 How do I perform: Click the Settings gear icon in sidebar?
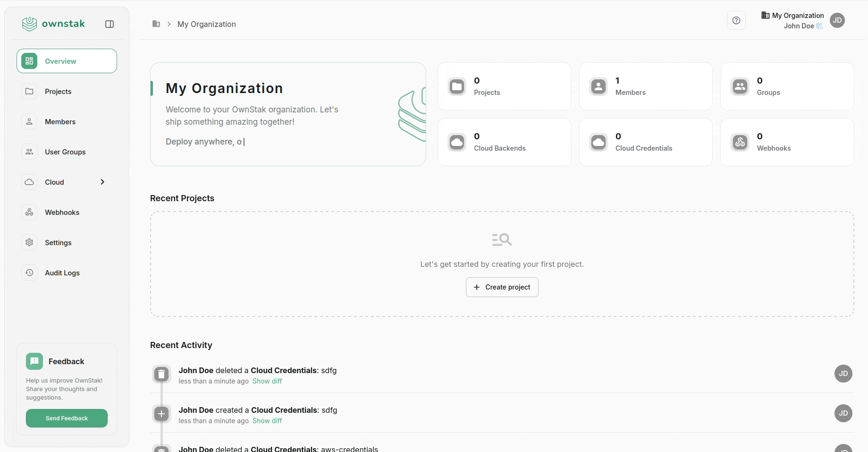tap(29, 242)
